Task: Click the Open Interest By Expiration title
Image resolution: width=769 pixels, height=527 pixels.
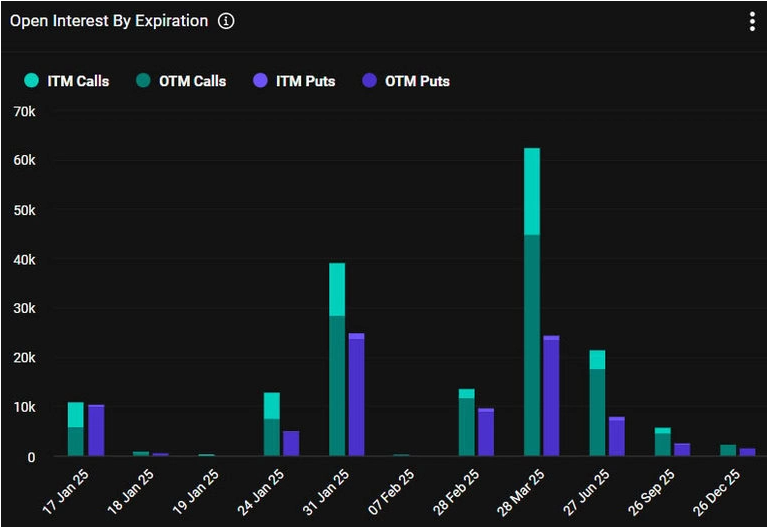Action: coord(109,21)
